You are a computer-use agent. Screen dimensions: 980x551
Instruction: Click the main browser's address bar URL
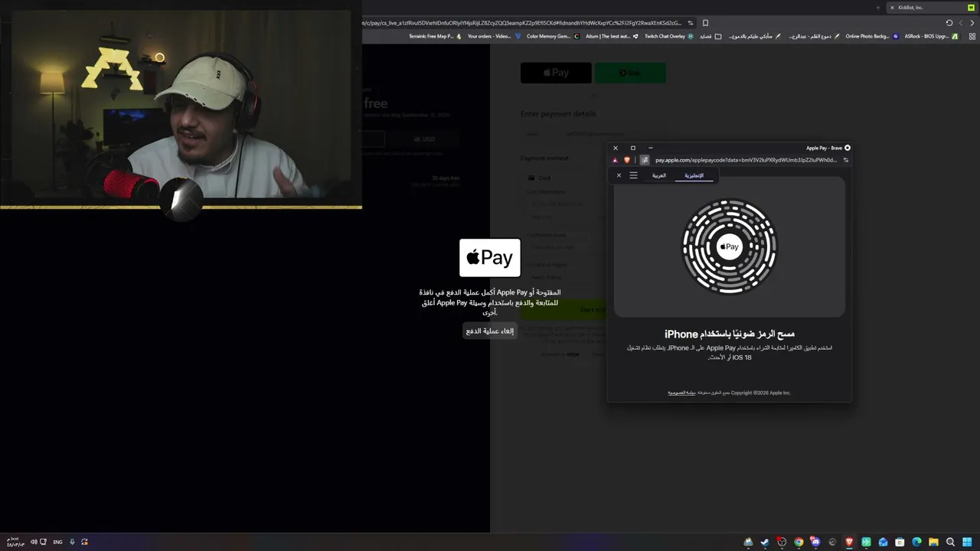coord(522,23)
